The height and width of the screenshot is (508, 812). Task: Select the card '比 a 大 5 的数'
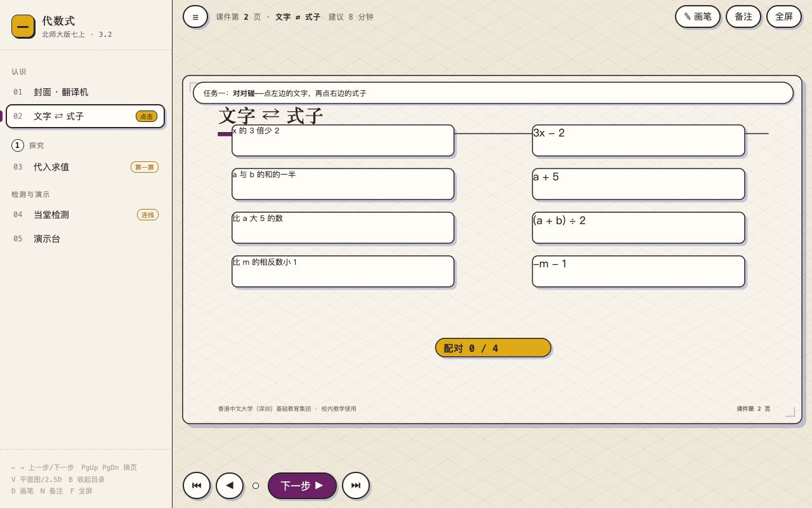click(343, 228)
